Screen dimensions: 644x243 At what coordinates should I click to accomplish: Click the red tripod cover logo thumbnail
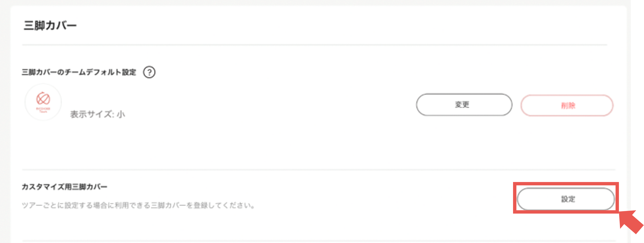tap(43, 102)
